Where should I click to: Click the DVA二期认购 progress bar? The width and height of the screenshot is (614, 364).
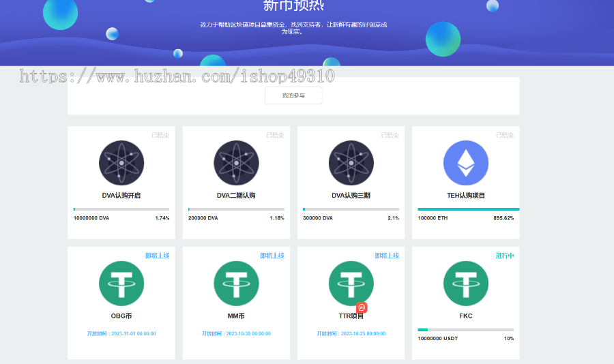[236, 209]
